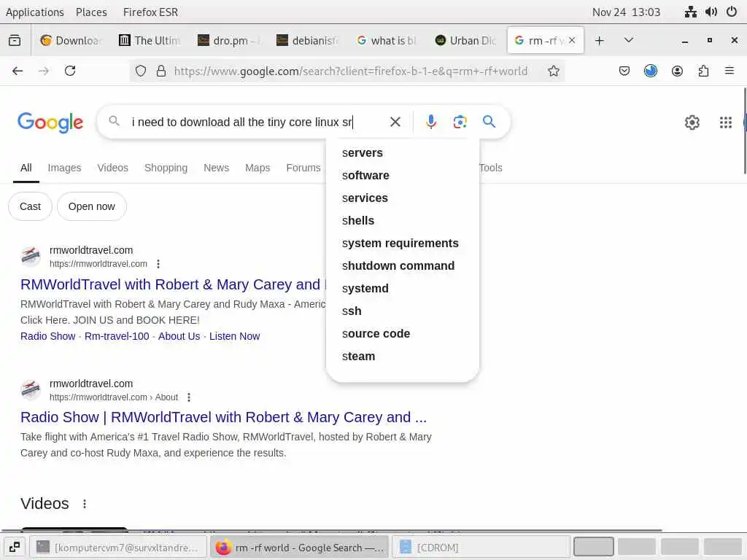Click the show desktop icon in bottom panel
747x560 pixels.
pos(15,547)
